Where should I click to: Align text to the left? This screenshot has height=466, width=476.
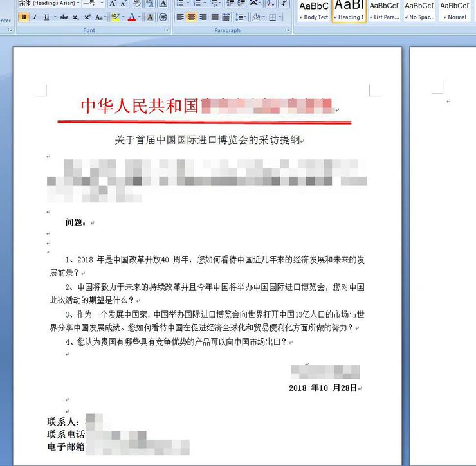point(180,17)
